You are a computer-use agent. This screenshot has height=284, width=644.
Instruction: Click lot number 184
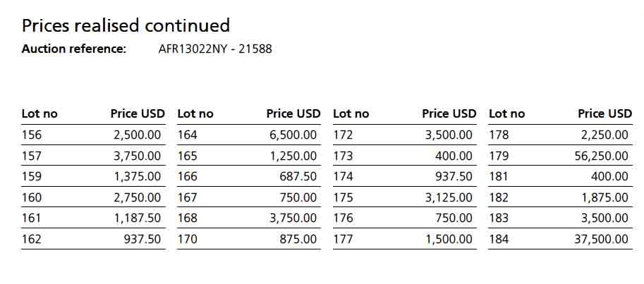[x=499, y=239]
